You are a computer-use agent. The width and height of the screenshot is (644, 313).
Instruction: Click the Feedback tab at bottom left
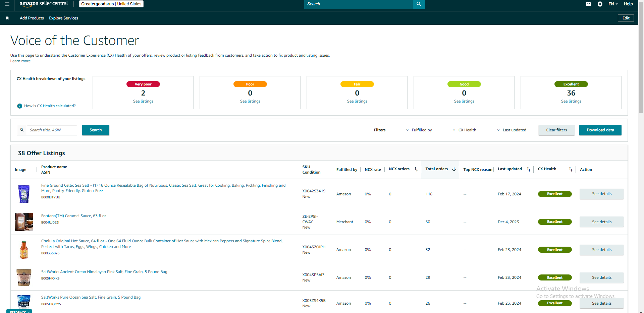point(19,311)
